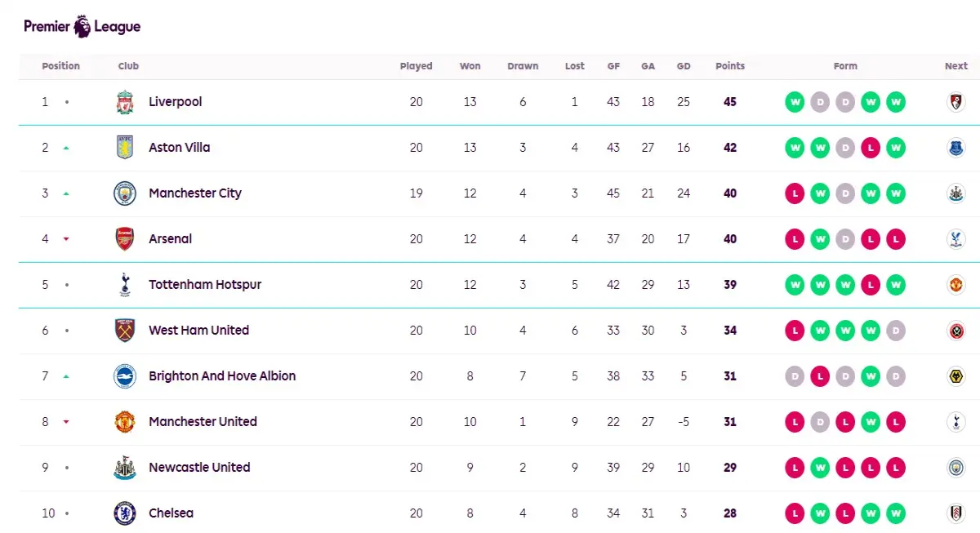Select West Ham's drawn form indicator

click(896, 331)
